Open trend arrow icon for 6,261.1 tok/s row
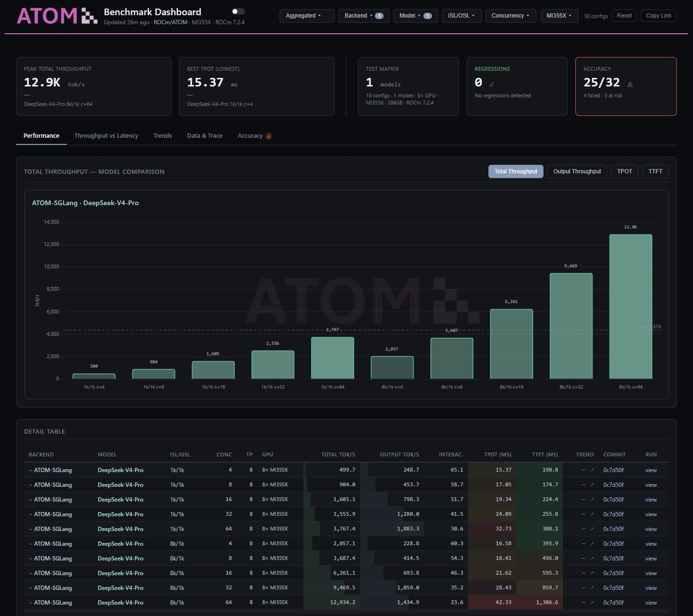The height and width of the screenshot is (616, 693). point(592,573)
